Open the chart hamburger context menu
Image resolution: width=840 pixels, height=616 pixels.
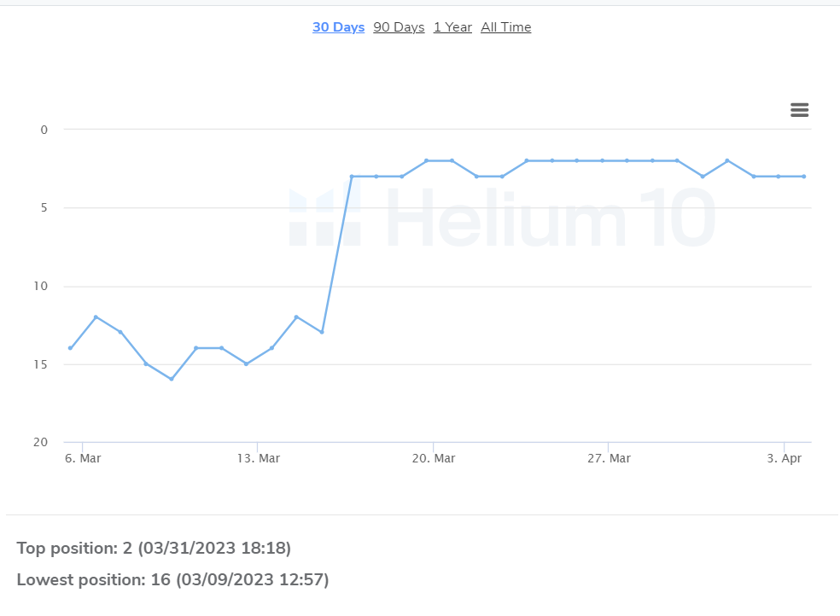pos(799,110)
